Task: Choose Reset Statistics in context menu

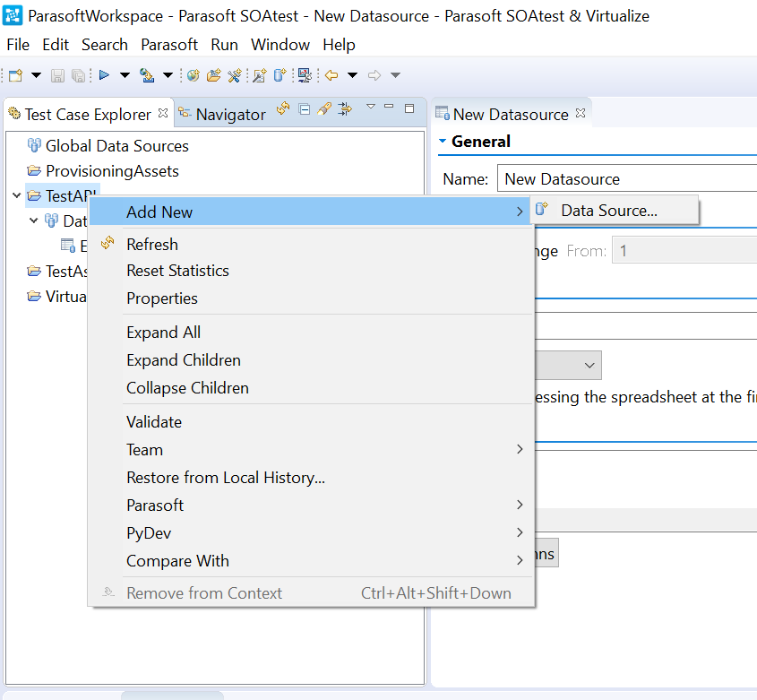Action: (312, 271)
